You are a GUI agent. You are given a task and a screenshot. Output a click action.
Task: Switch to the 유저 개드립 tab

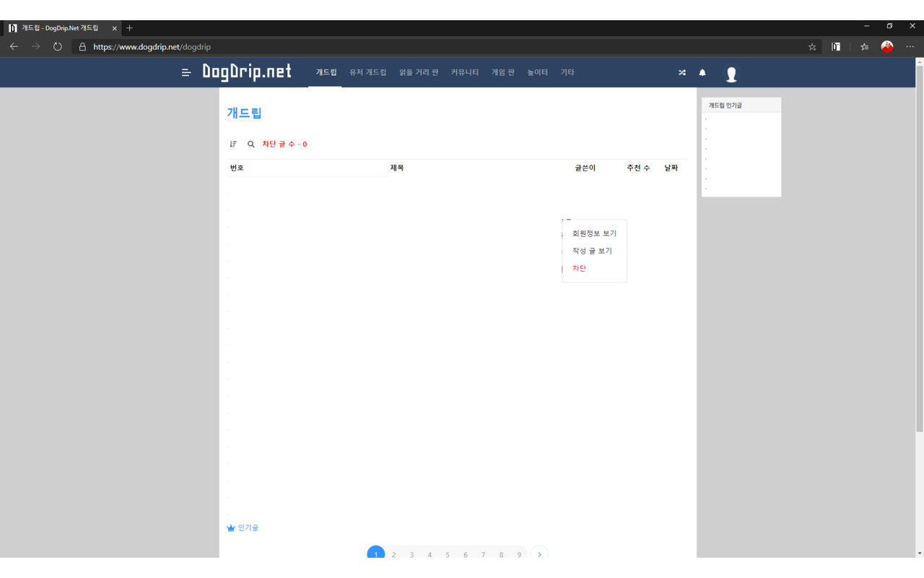[x=368, y=72]
